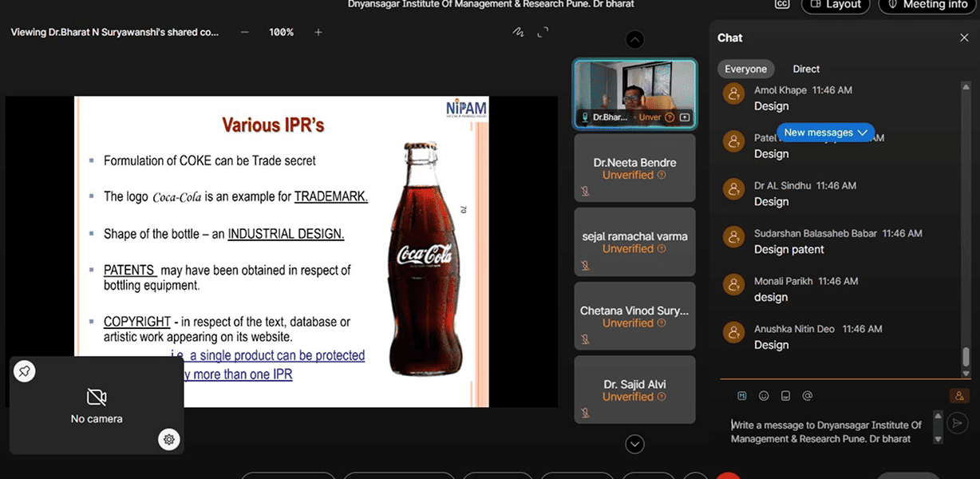Open Dr.Neeta Bendre's Unverified info icon
980x479 pixels.
click(662, 175)
